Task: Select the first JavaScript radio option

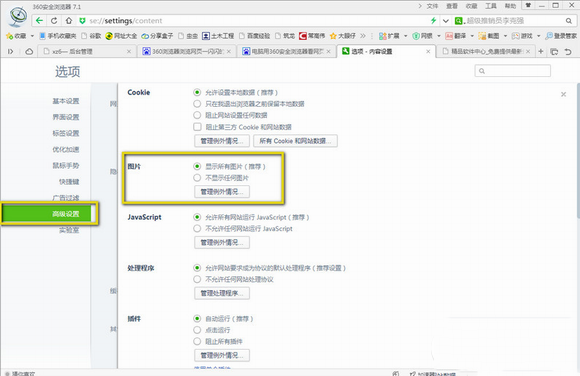Action: (197, 217)
